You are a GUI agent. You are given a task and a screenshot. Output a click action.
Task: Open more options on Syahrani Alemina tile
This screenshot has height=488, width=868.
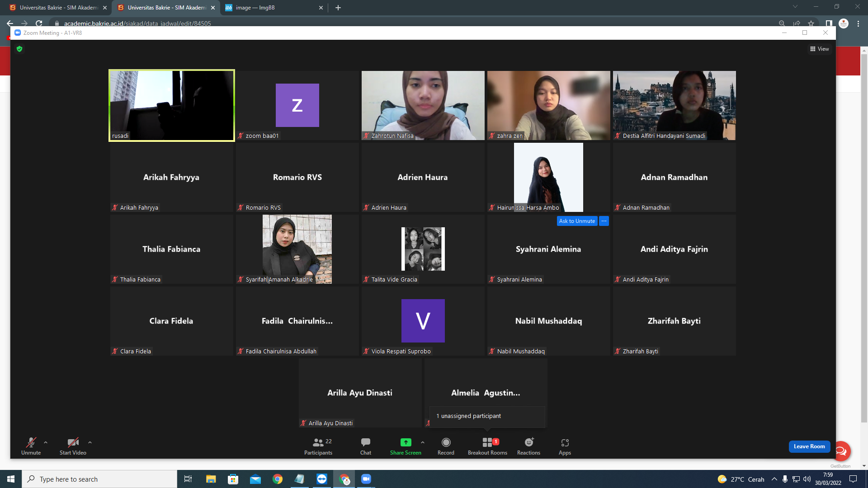pyautogui.click(x=604, y=221)
